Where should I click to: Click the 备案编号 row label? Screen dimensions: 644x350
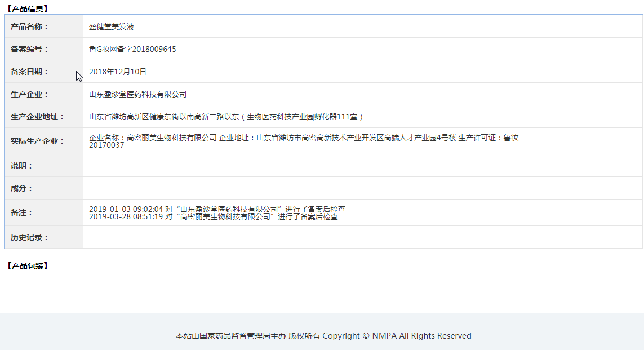click(29, 49)
